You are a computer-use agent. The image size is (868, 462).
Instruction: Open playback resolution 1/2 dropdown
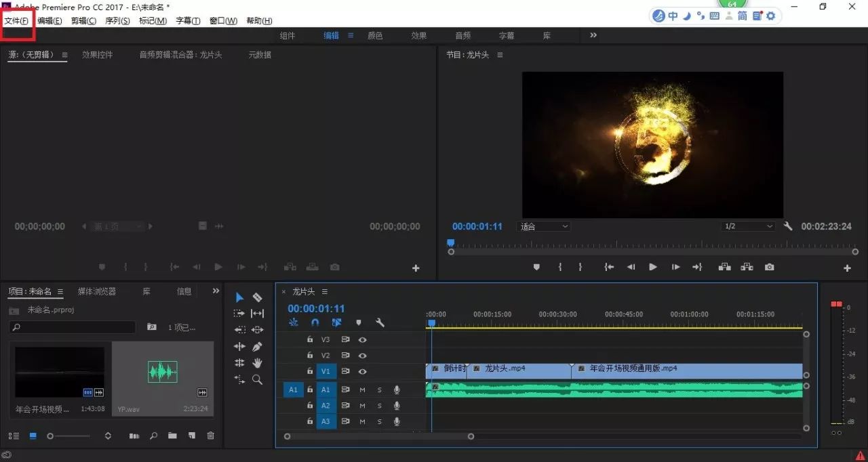[x=748, y=226]
